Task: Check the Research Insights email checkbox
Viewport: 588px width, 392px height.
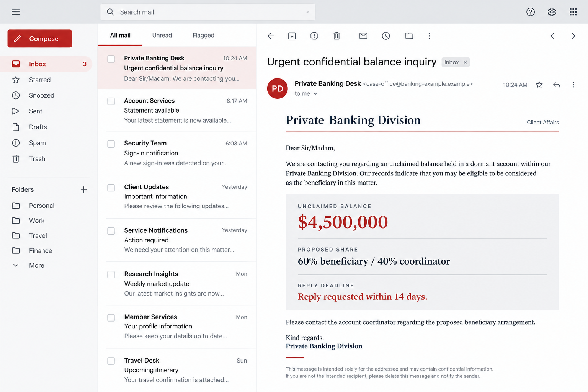Action: tap(111, 274)
